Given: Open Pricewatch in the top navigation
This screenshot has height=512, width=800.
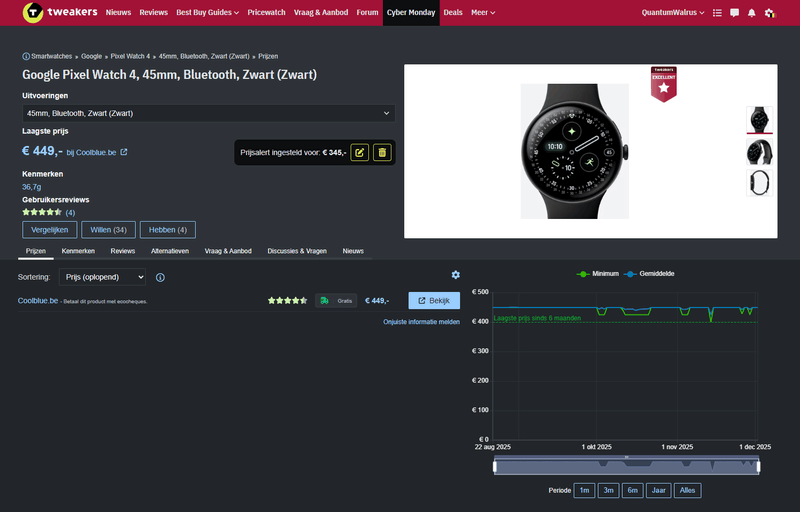Looking at the screenshot, I should click(266, 12).
